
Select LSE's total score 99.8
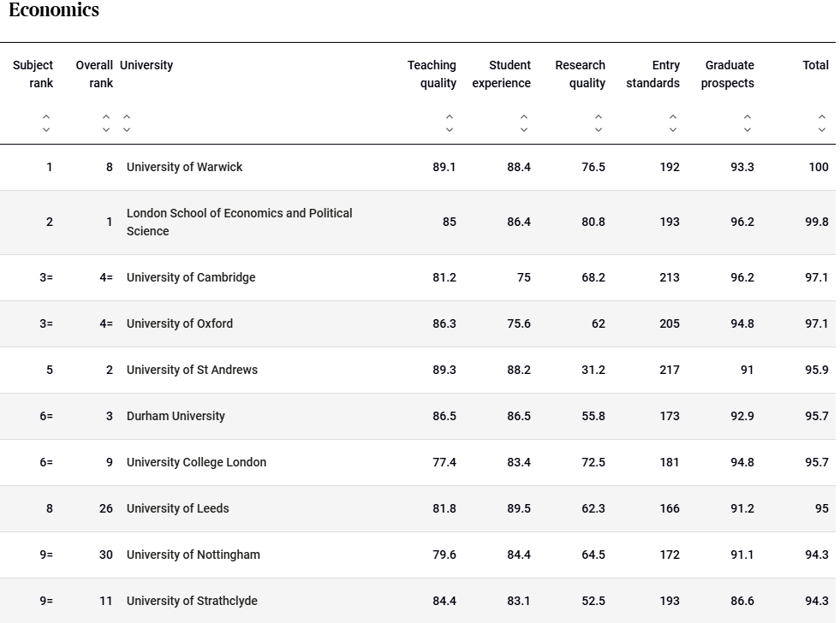816,222
